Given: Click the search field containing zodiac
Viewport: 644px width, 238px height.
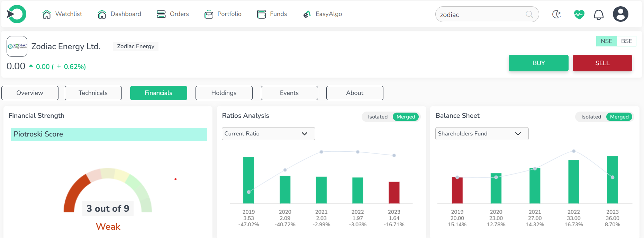Looking at the screenshot, I should click(487, 14).
